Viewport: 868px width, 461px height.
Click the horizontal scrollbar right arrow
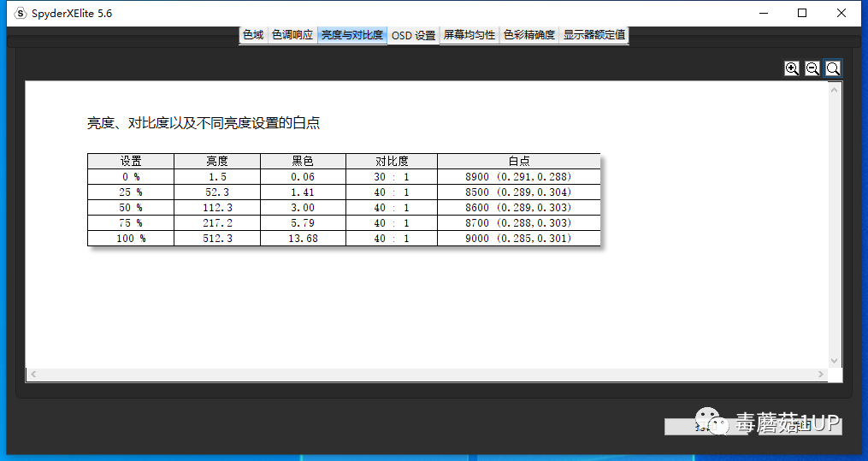tap(821, 374)
